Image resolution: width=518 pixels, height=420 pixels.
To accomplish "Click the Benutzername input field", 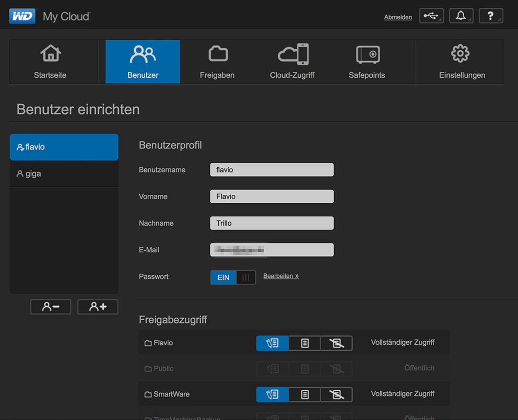I will (272, 170).
